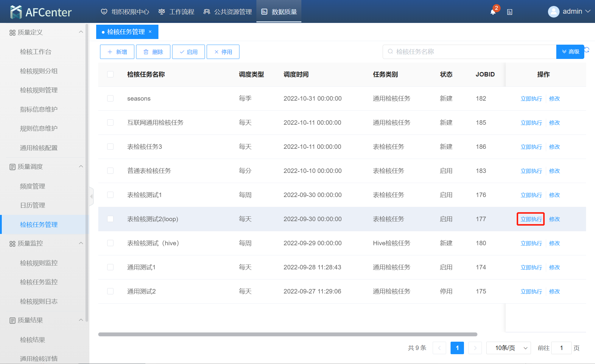Click 立即执行 for 表检核测试2(loop) task
Viewport: 595px width, 364px height.
[x=531, y=219]
